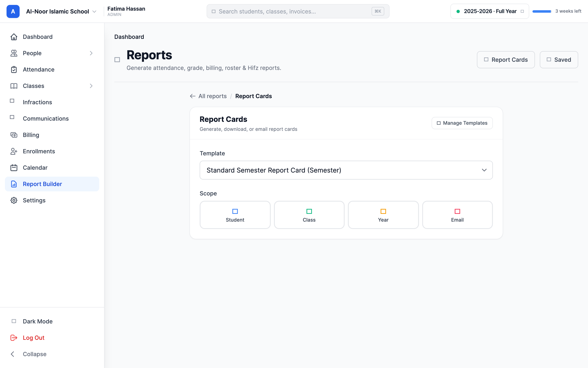Click the Report Cards breadcrumb text
Viewport: 588px width, 368px height.
pos(253,96)
